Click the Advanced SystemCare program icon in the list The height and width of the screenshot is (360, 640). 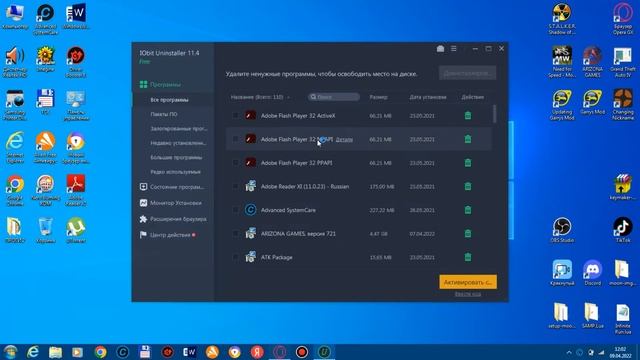250,210
